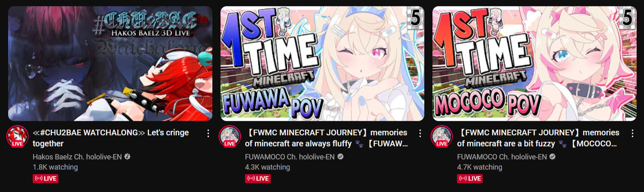
Task: Open three-dot menu for CHU2BAE watchalong video
Action: click(208, 133)
